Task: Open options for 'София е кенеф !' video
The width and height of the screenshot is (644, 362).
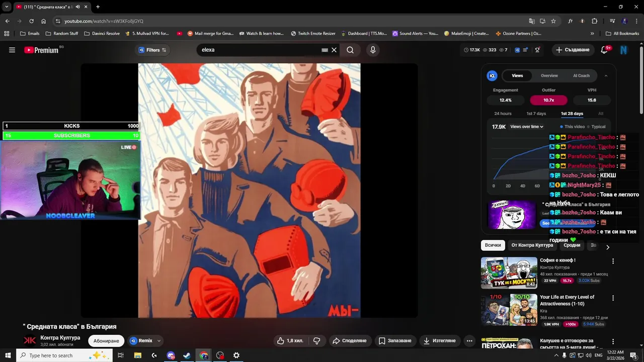Action: pyautogui.click(x=613, y=261)
